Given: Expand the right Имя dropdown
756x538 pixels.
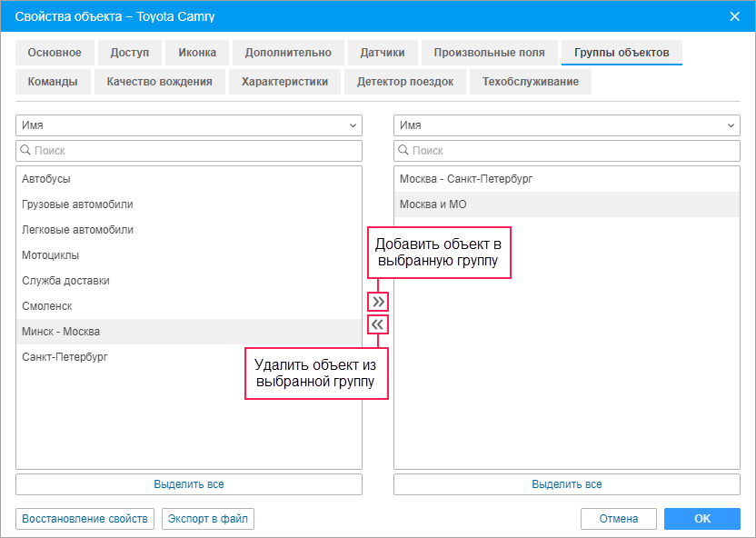Looking at the screenshot, I should tap(566, 125).
